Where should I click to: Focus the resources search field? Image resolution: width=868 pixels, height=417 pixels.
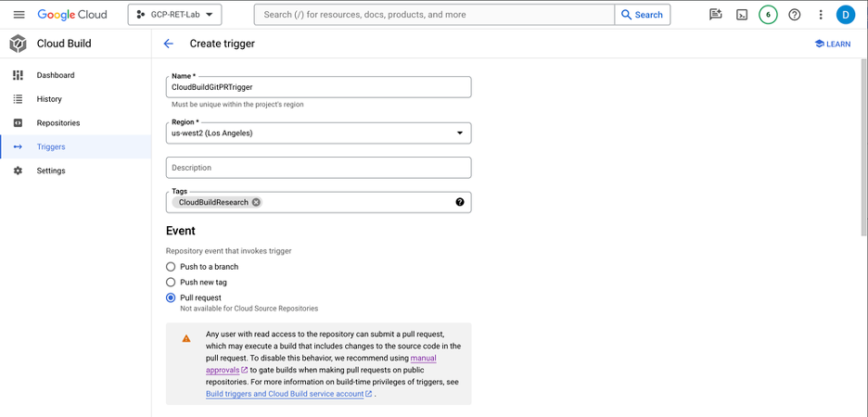tap(434, 15)
